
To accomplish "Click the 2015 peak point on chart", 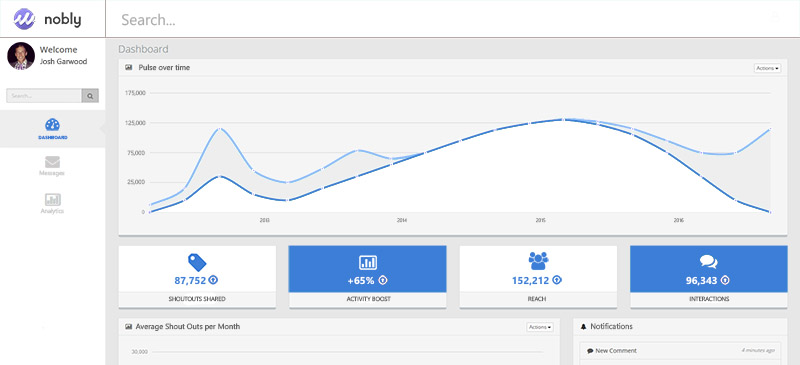I will [x=563, y=119].
